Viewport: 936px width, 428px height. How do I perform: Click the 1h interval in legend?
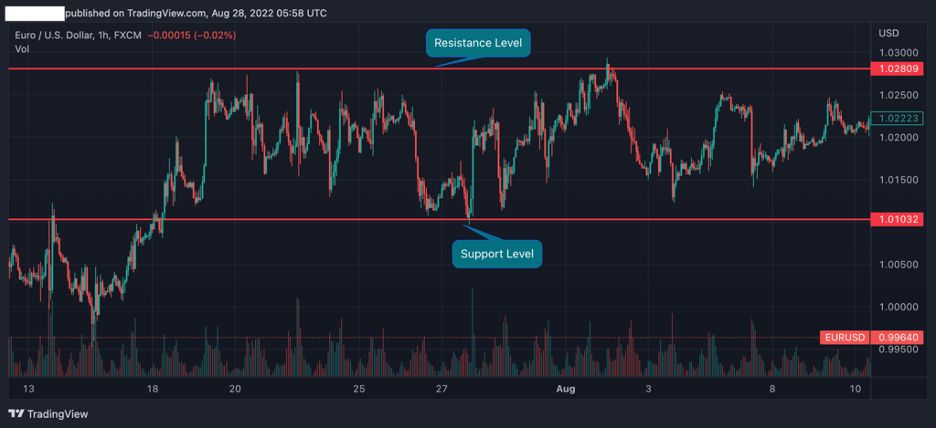(116, 34)
